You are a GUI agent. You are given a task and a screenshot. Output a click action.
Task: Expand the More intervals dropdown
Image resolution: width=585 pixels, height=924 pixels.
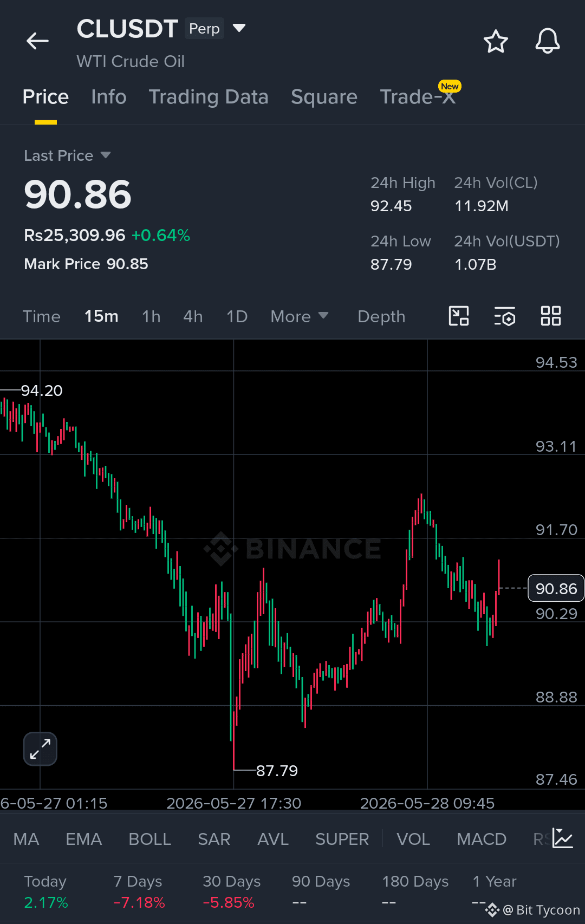click(300, 316)
